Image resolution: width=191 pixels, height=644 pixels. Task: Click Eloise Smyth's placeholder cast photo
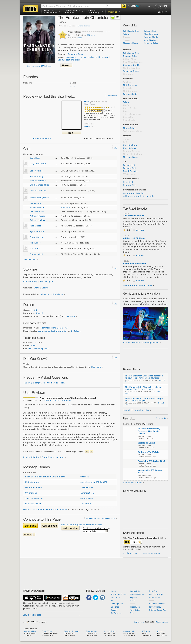26,237
